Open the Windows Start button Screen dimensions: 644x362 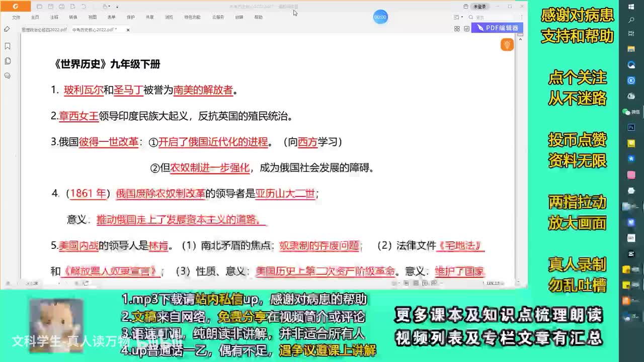click(x=631, y=7)
